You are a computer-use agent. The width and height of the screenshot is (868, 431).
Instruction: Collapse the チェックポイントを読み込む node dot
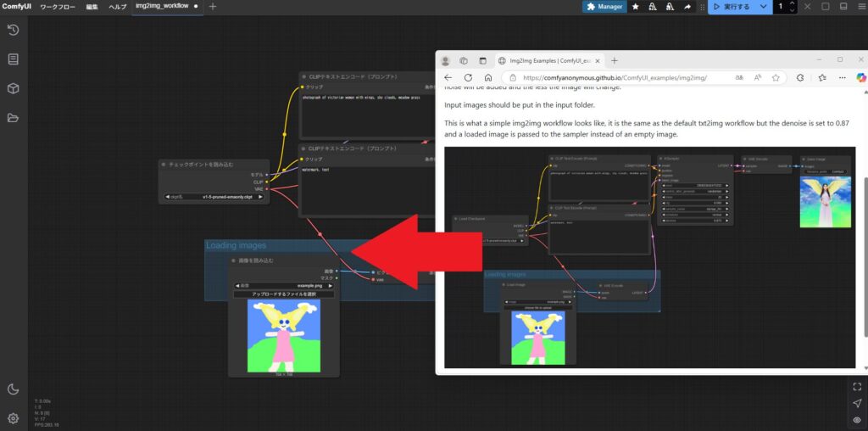[164, 165]
